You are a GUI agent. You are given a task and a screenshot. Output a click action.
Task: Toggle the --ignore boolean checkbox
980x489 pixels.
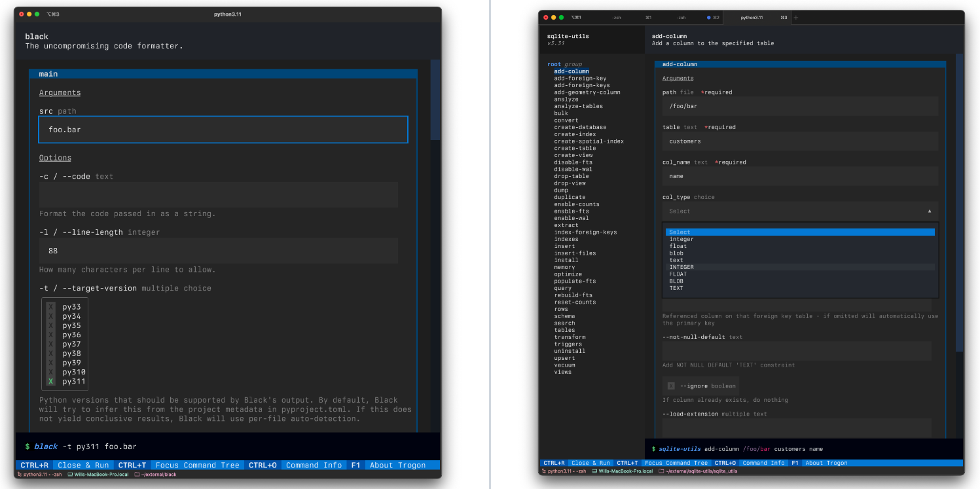coord(671,386)
